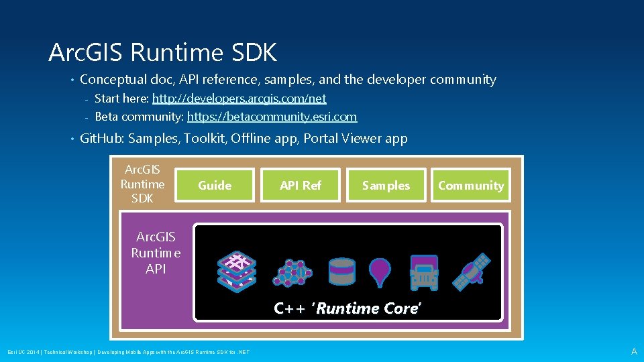Screen dimensions: 644x362
Task: Open the betacommunity.esri.com link
Action: tap(272, 117)
